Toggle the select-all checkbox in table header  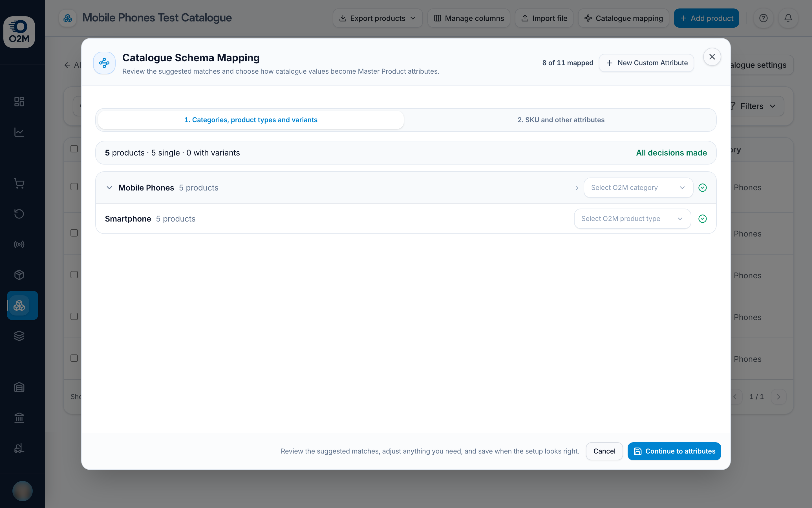(74, 149)
